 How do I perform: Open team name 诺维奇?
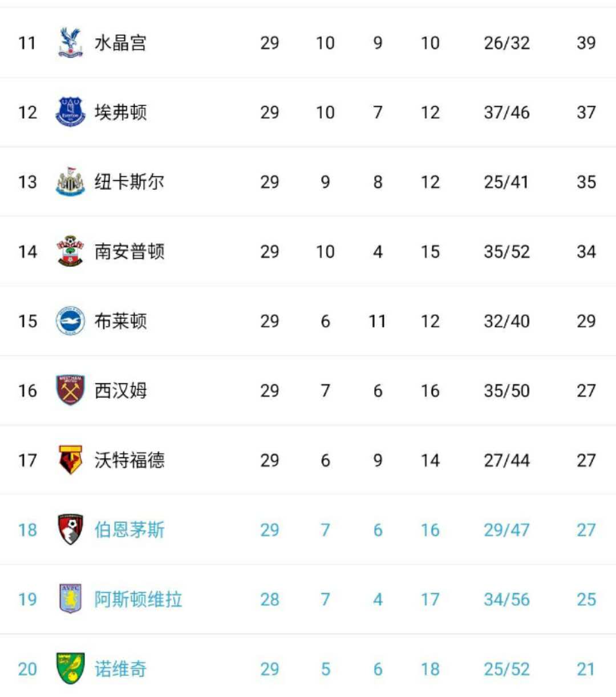120,669
